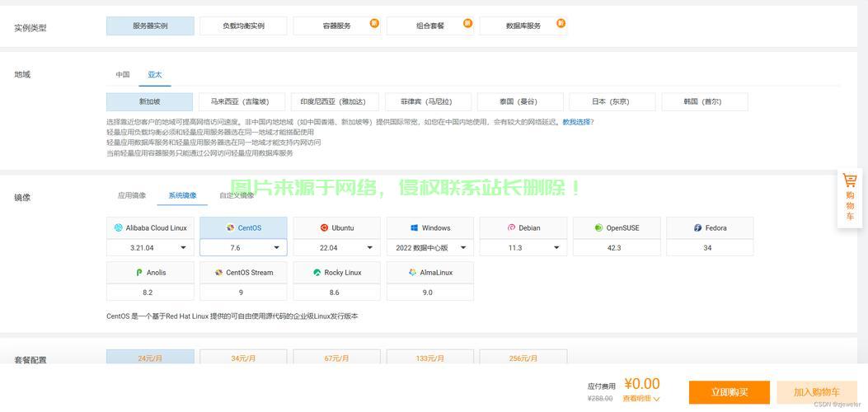Image resolution: width=868 pixels, height=412 pixels.
Task: Select the 256元/月 package
Action: (x=523, y=358)
